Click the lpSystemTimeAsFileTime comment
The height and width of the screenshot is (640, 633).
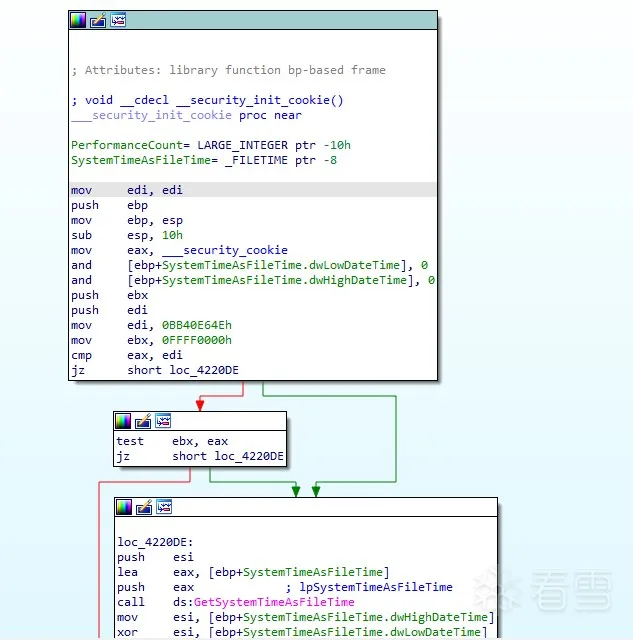pos(369,587)
